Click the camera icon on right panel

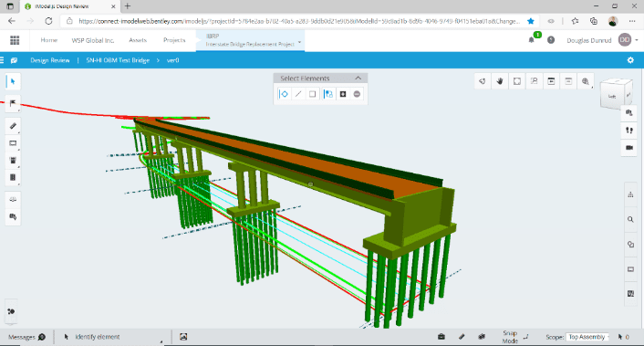629,148
